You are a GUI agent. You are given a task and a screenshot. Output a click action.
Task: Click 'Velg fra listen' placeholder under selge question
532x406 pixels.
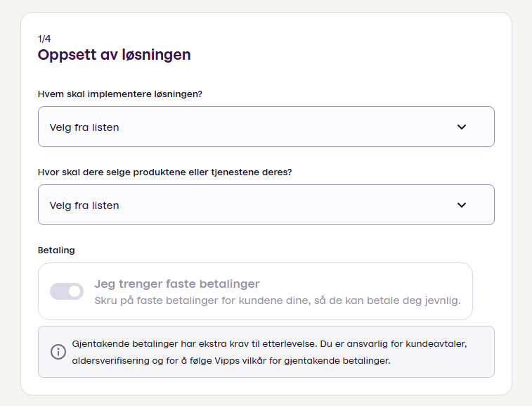(84, 205)
